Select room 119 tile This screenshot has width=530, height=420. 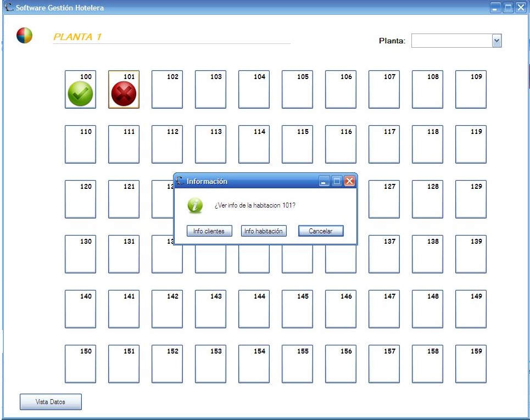tap(471, 144)
